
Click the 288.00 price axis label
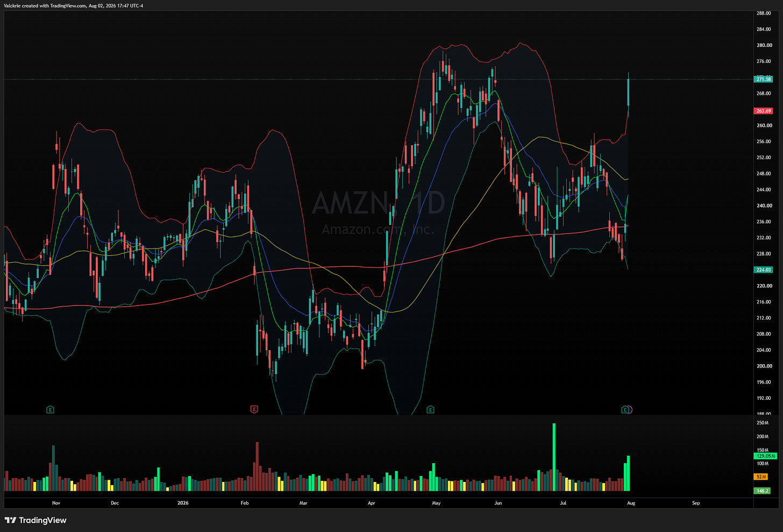pos(764,13)
